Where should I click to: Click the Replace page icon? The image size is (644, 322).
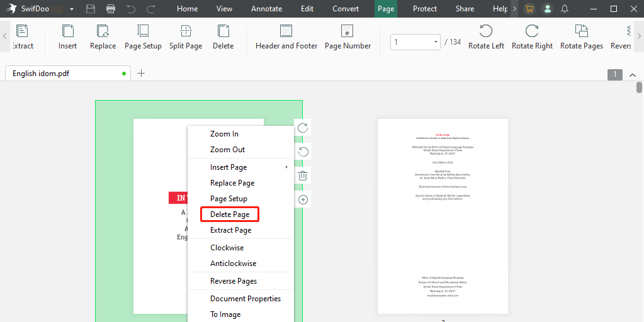tap(103, 31)
